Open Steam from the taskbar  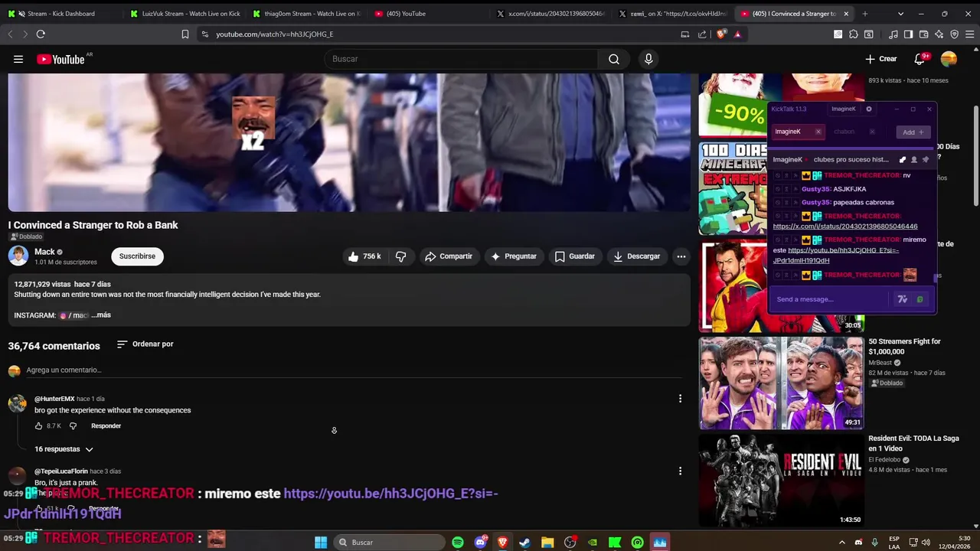[524, 543]
